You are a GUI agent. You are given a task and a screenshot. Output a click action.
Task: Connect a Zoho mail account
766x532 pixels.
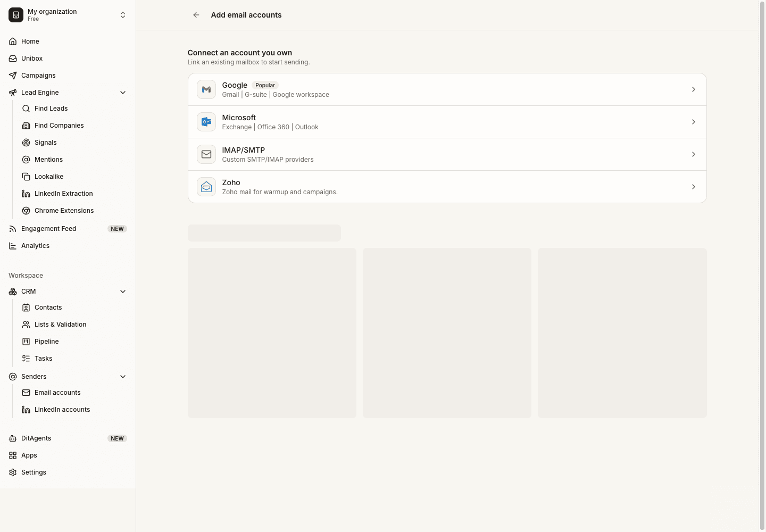tap(447, 187)
